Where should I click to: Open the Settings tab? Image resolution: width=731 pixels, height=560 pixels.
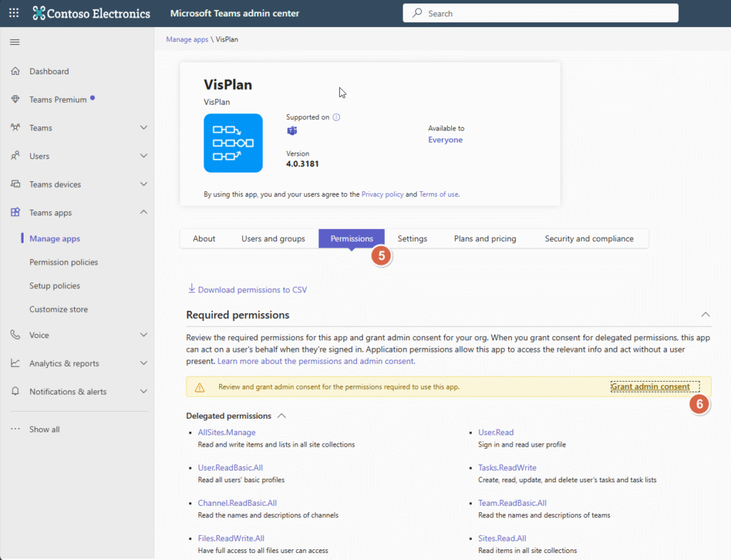pyautogui.click(x=412, y=238)
